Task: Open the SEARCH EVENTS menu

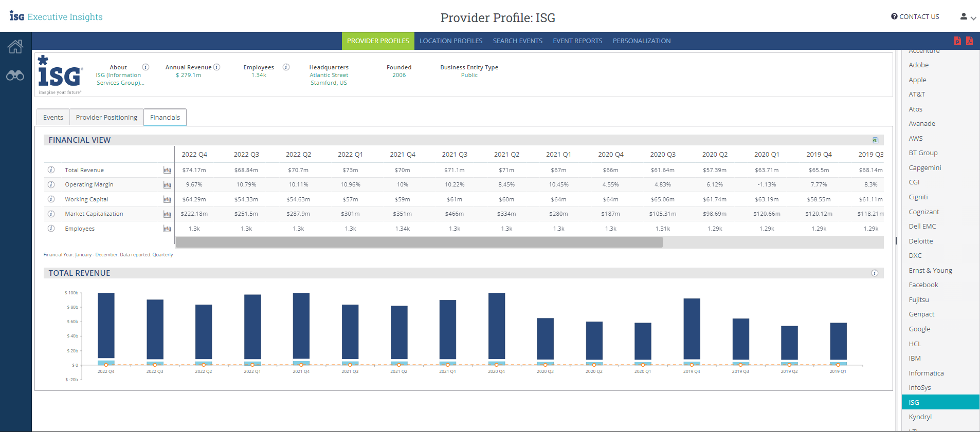Action: click(518, 41)
